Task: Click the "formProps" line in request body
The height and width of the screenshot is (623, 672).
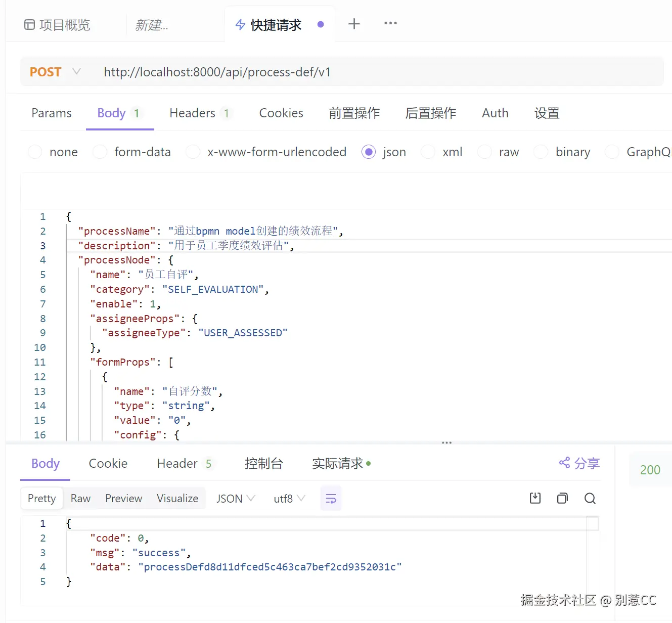Action: [131, 362]
